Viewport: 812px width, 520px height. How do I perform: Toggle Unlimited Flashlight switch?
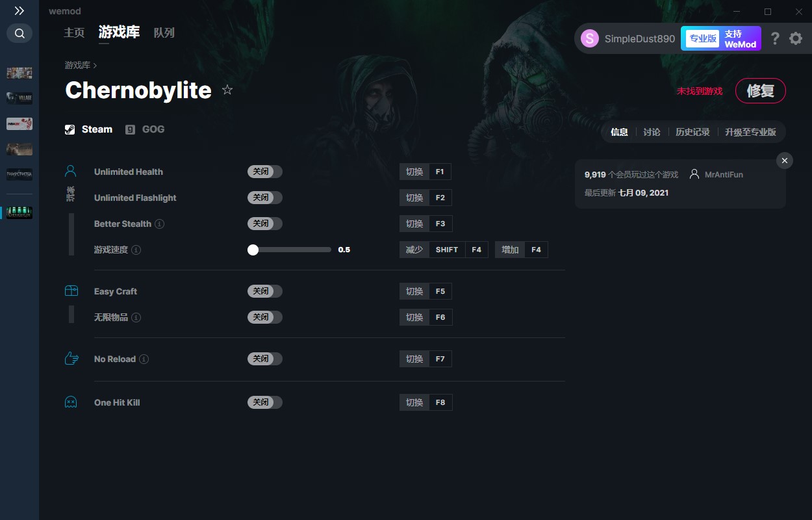[x=265, y=198]
